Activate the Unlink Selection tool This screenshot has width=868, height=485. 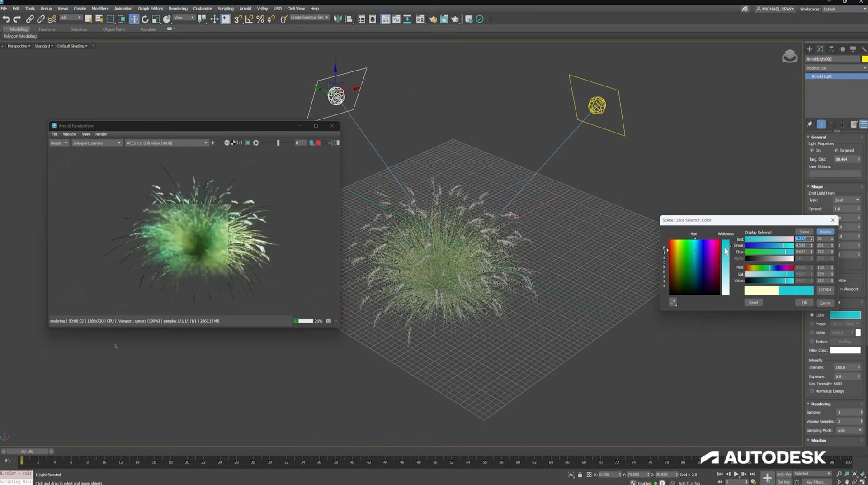(x=41, y=19)
